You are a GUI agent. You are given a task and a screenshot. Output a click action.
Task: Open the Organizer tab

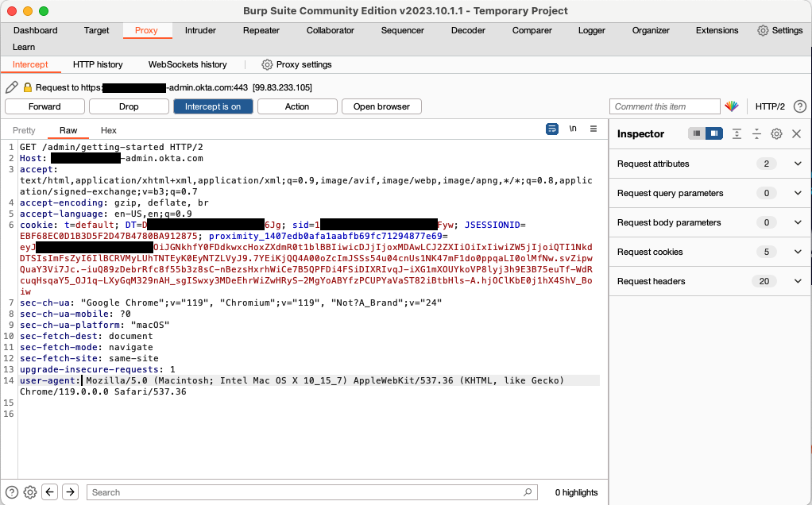point(651,30)
